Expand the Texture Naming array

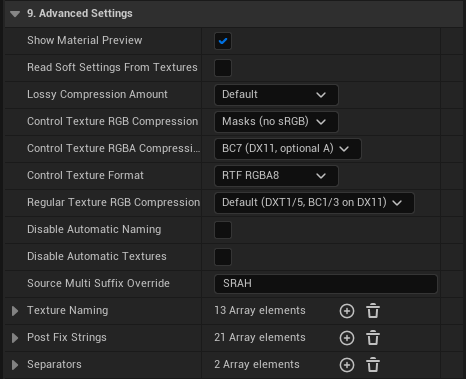pyautogui.click(x=15, y=311)
